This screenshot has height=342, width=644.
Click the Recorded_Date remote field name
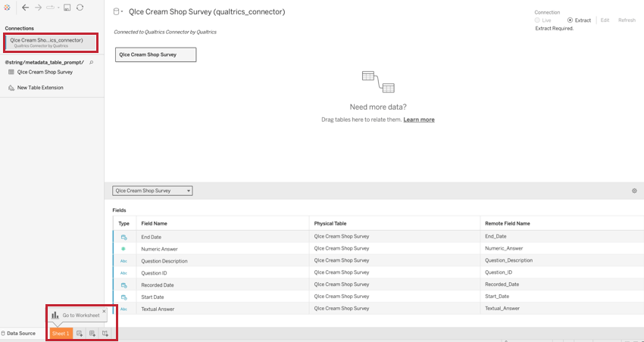pyautogui.click(x=502, y=284)
